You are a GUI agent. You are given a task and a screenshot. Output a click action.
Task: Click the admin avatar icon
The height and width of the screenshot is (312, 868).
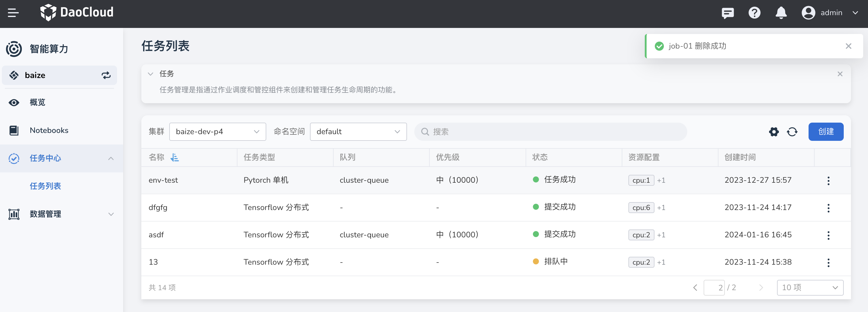point(808,13)
